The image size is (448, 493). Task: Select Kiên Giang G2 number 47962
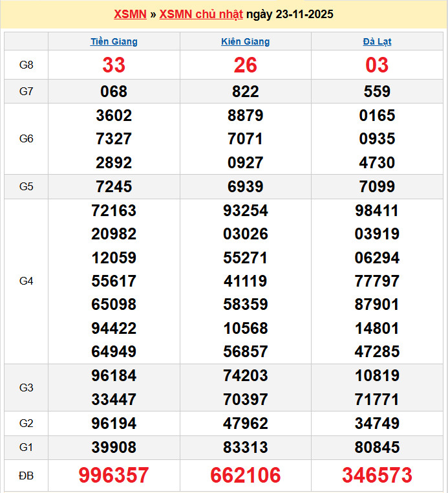[x=245, y=423]
